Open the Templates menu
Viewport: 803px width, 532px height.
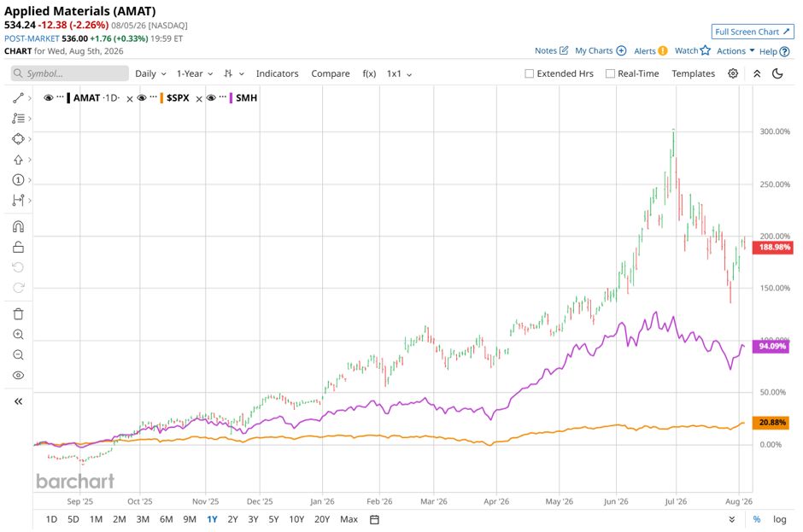(693, 73)
